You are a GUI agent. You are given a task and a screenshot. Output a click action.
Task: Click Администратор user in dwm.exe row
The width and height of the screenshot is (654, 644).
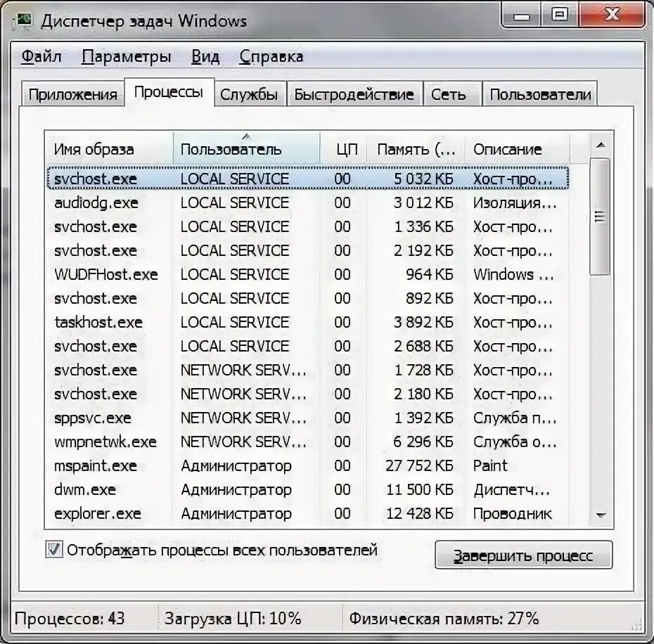pyautogui.click(x=236, y=489)
